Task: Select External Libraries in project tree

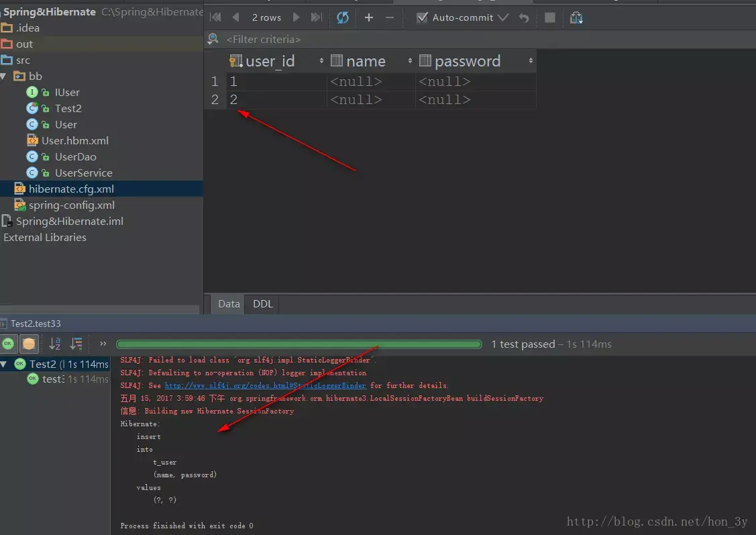Action: click(x=45, y=238)
